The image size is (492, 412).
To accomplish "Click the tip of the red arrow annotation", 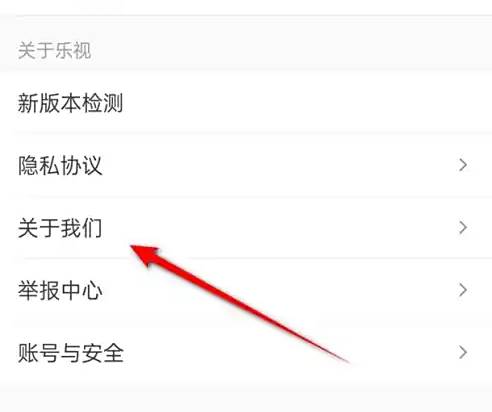I will point(133,247).
